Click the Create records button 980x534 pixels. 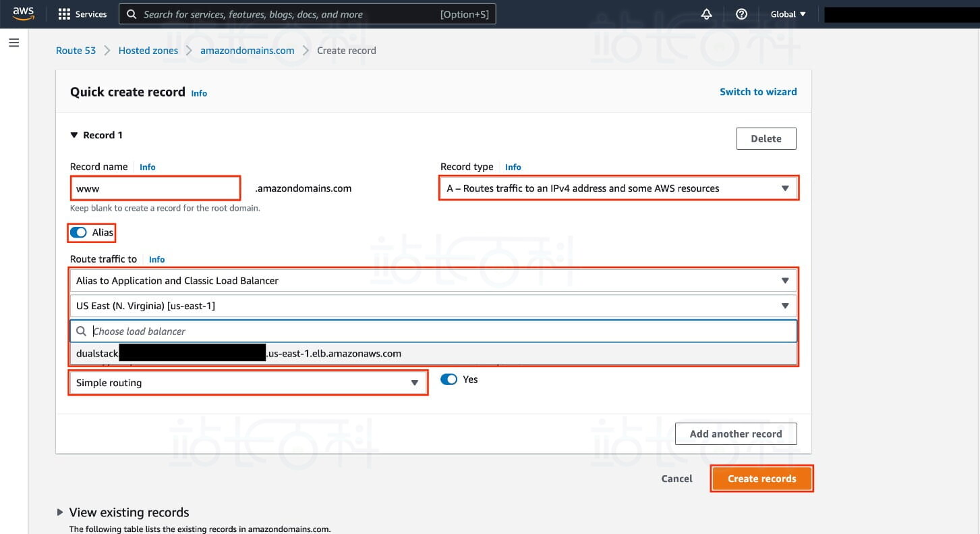[x=762, y=479]
